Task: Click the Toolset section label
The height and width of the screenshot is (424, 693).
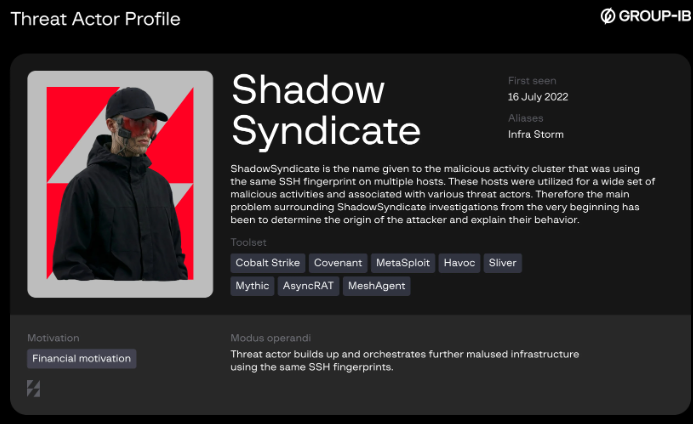Action: coord(249,242)
